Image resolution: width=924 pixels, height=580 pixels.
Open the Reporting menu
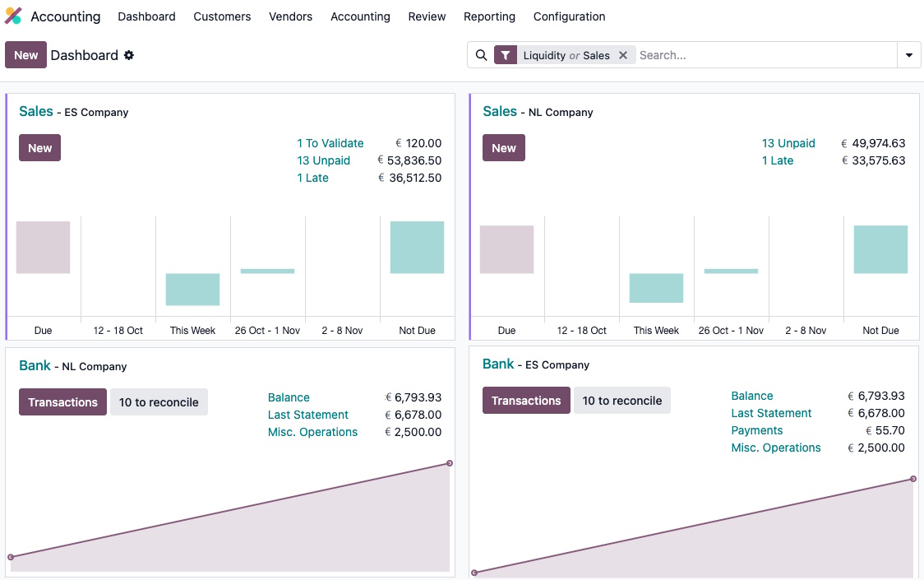point(489,16)
